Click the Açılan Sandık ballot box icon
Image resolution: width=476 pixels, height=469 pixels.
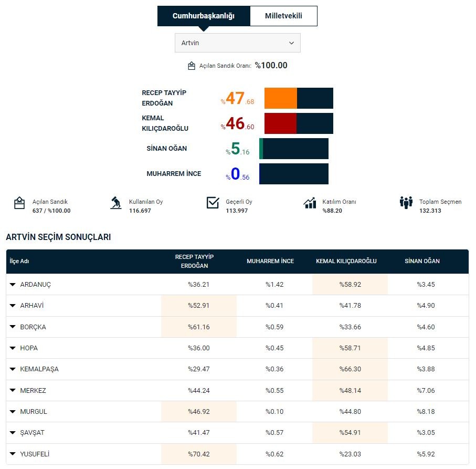(x=19, y=203)
